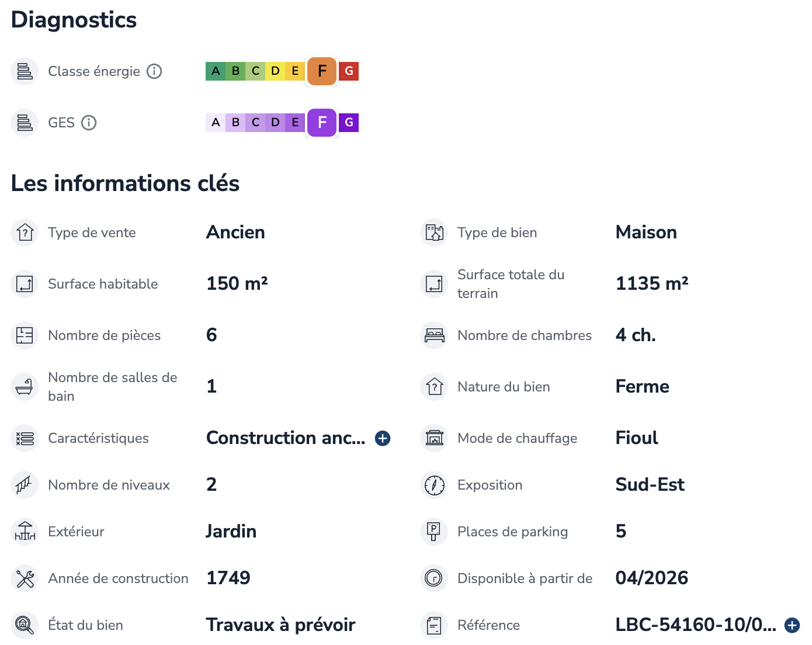The width and height of the screenshot is (812, 645).
Task: Click the LBC-54160 reference text
Action: point(696,625)
